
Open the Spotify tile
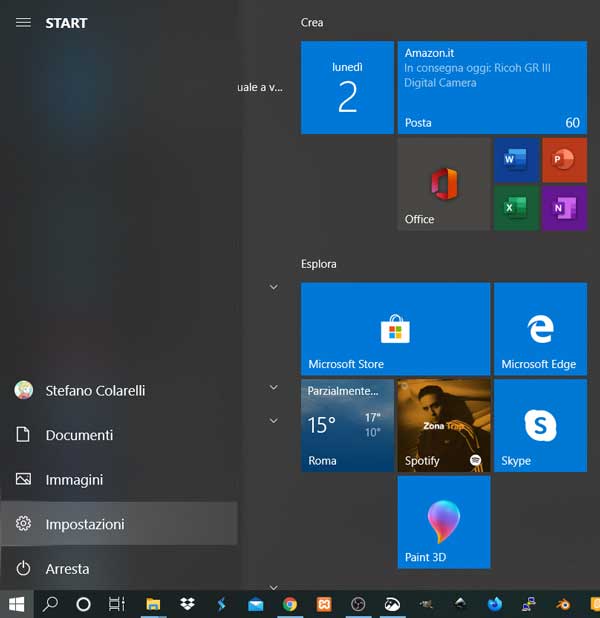pyautogui.click(x=444, y=425)
